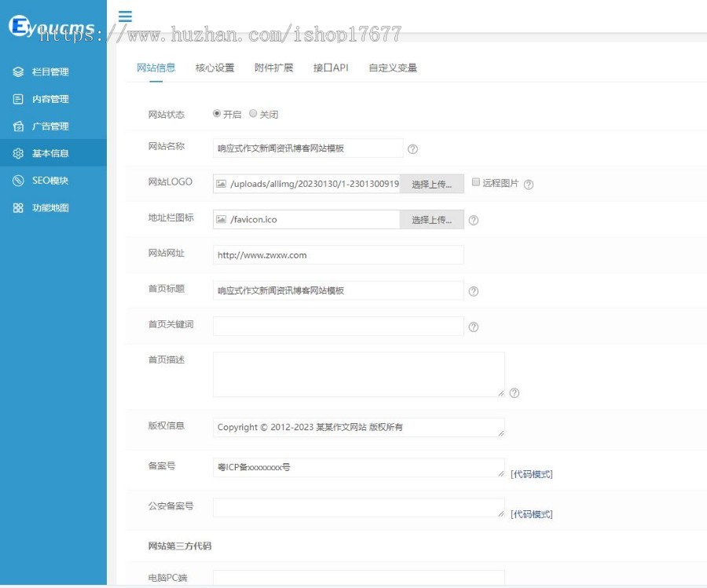Switch to 网站信息 tab
707x588 pixels.
156,68
